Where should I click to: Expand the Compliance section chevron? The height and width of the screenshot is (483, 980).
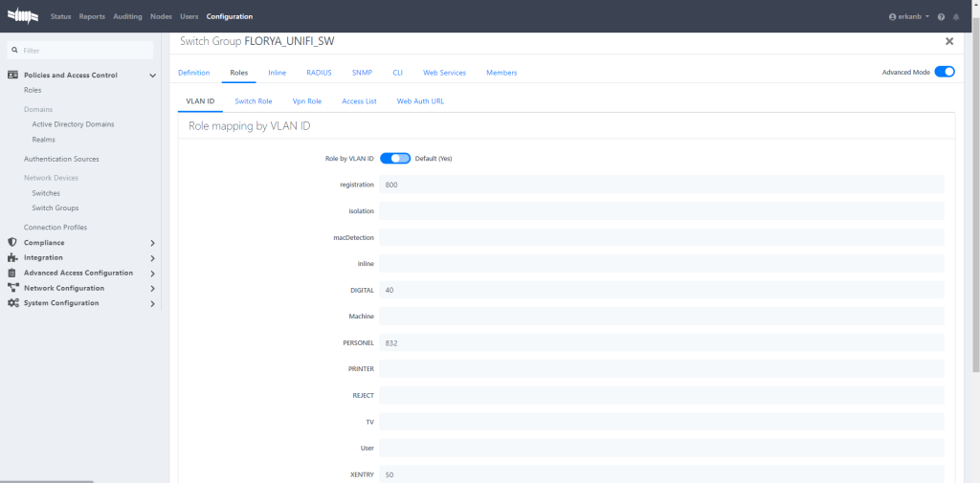[153, 243]
